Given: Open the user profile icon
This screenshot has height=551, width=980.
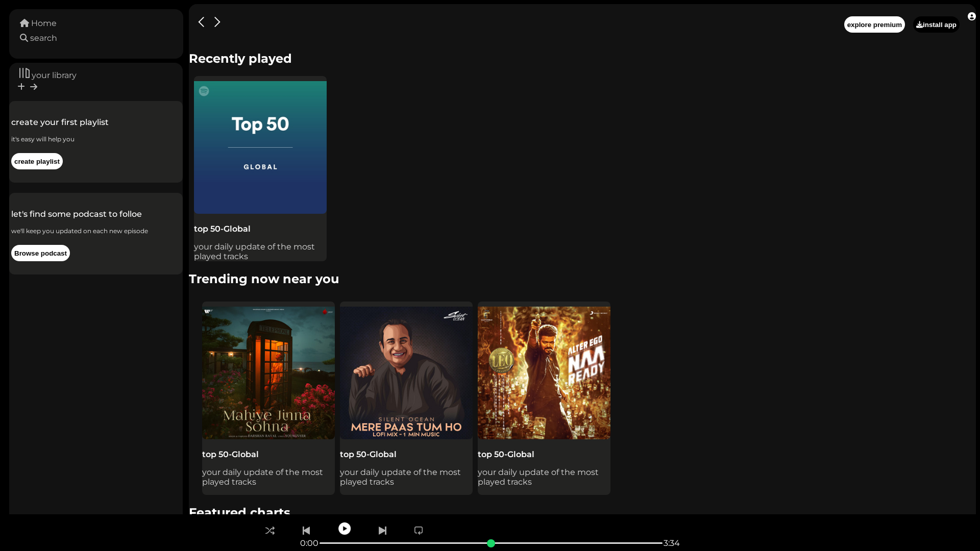Looking at the screenshot, I should tap(972, 16).
